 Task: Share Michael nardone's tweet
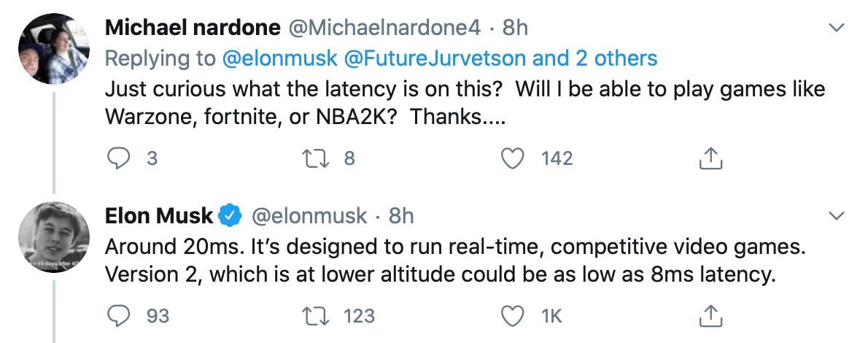coord(712,158)
